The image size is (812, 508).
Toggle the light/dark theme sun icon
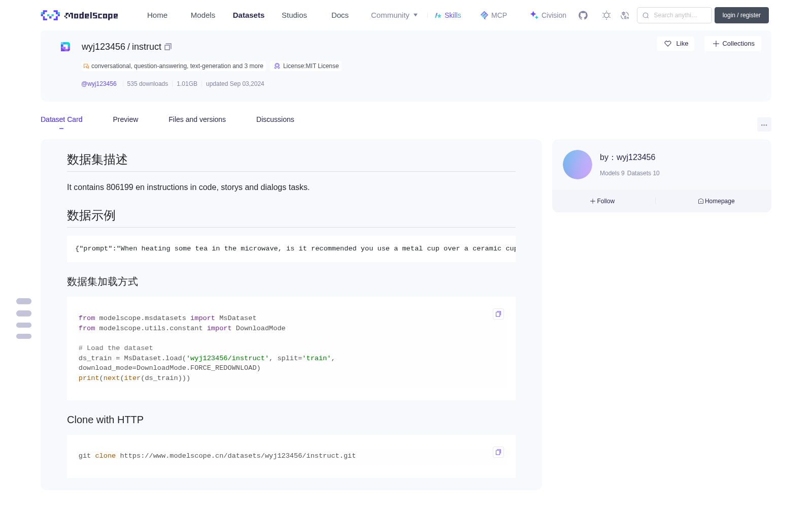[x=606, y=15]
